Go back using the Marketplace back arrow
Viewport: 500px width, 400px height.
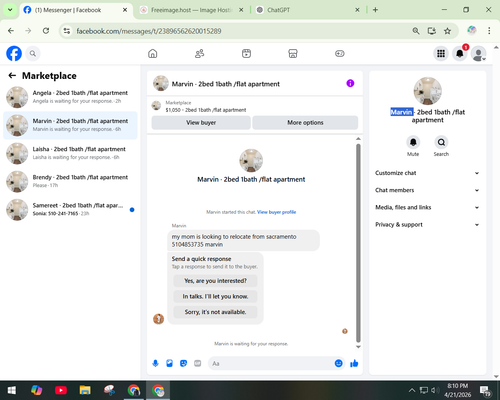pos(12,76)
